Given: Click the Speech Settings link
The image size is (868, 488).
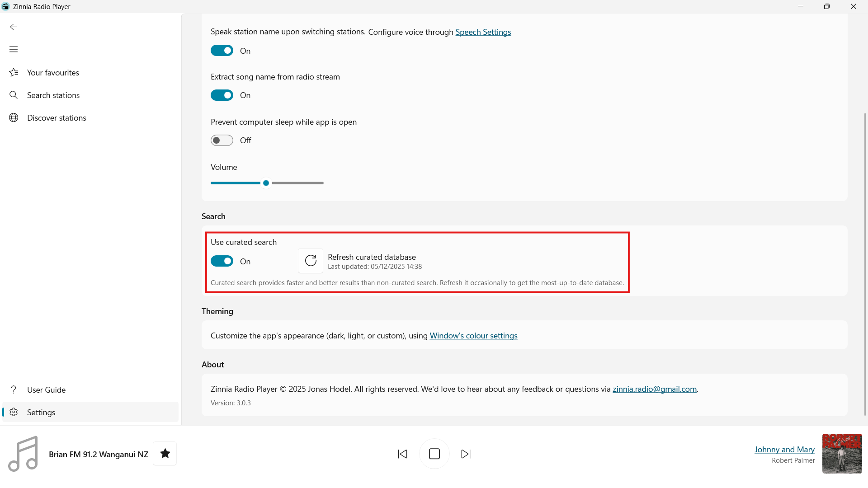Looking at the screenshot, I should click(483, 32).
